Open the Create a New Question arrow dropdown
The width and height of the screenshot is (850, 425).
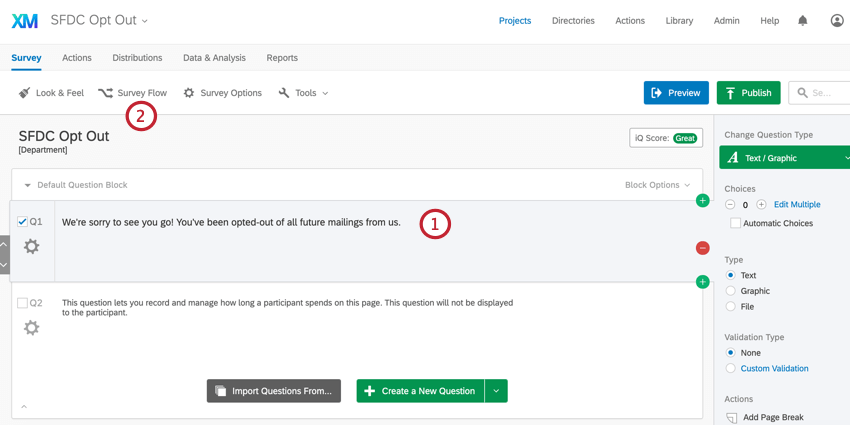click(496, 391)
